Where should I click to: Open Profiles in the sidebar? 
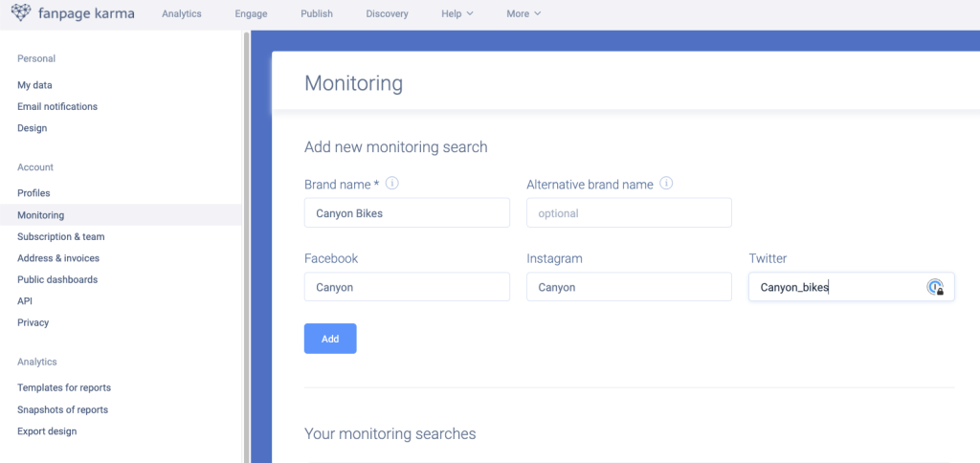tap(33, 193)
